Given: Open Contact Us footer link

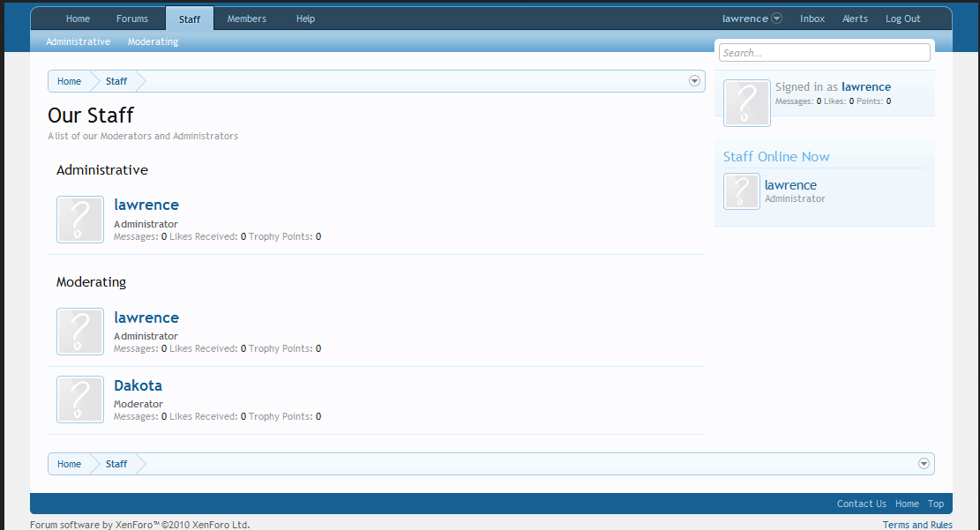Looking at the screenshot, I should pos(861,504).
